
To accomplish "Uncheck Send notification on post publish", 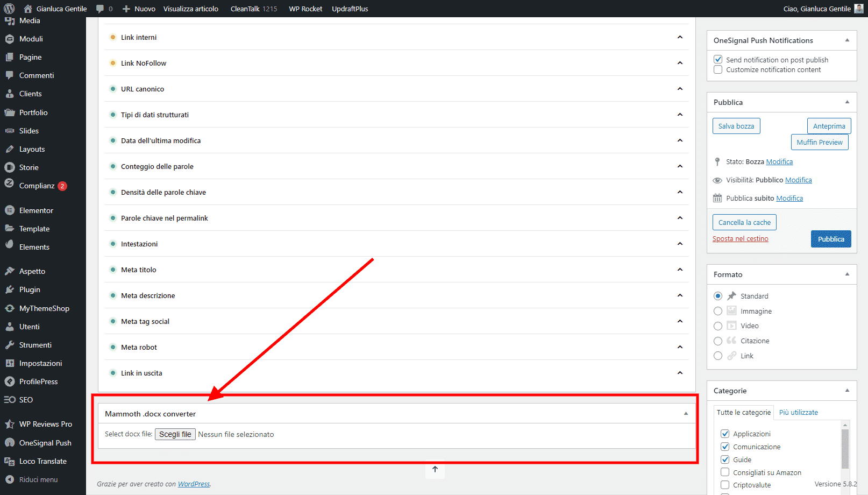I will [718, 60].
